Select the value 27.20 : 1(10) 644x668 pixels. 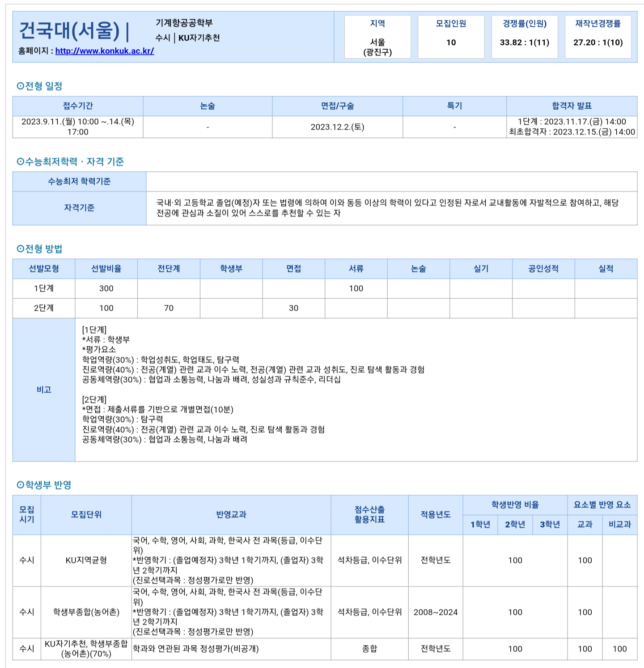(x=598, y=43)
